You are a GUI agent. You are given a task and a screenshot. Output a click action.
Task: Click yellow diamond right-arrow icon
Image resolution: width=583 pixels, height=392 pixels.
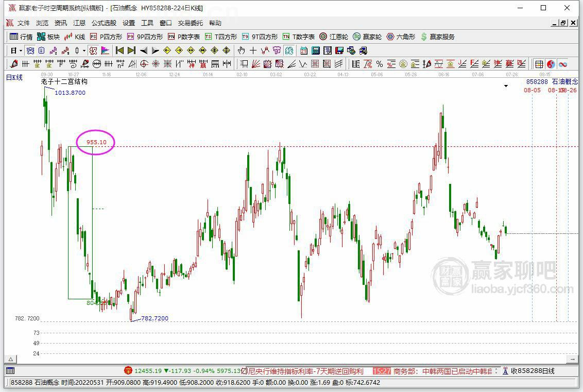point(179,50)
